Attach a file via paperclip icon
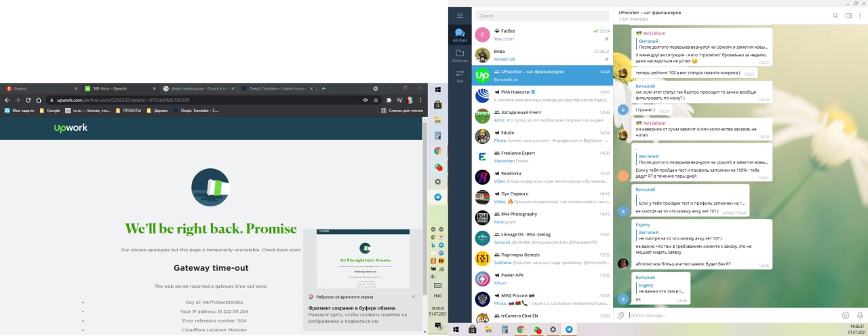The image size is (868, 336). point(620,315)
